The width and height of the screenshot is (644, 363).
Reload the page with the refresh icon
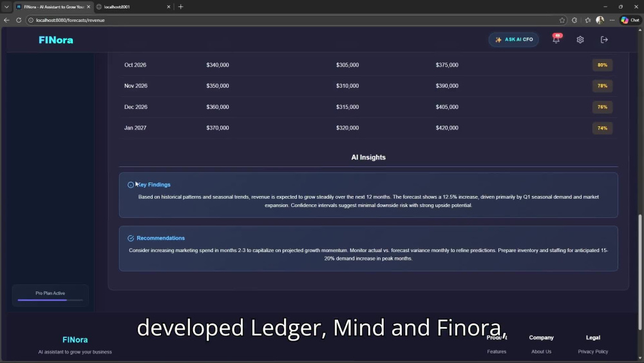[19, 20]
